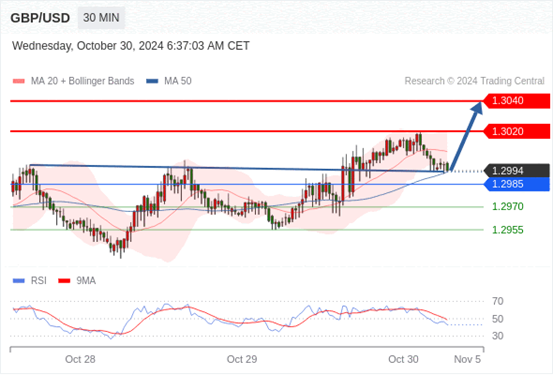This screenshot has height=375, width=553.
Task: Click the RSI legend label
Action: pos(38,281)
